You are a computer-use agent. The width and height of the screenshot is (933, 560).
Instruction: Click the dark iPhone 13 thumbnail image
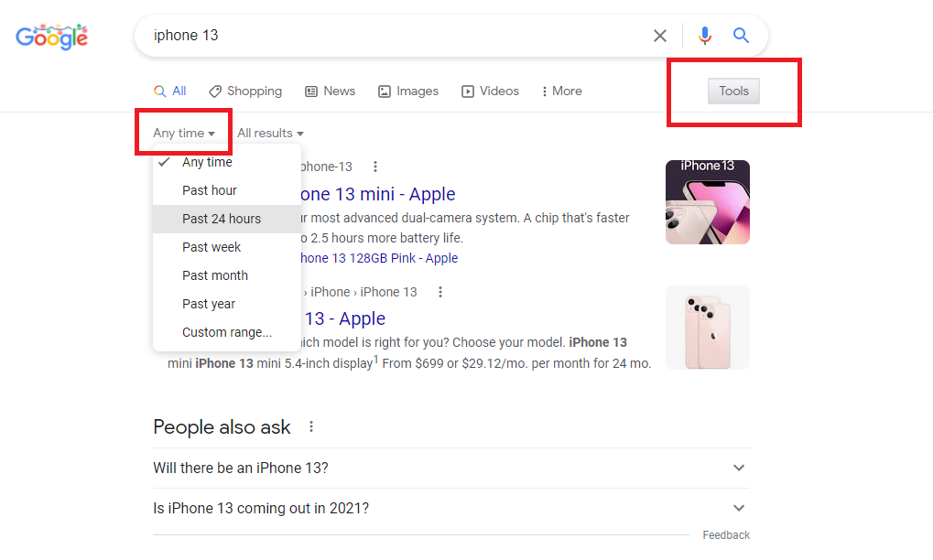point(708,202)
